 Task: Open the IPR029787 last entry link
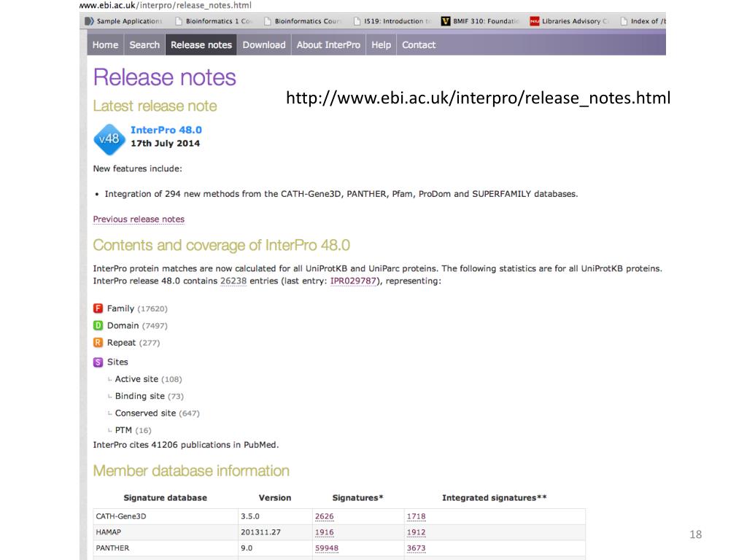(354, 281)
